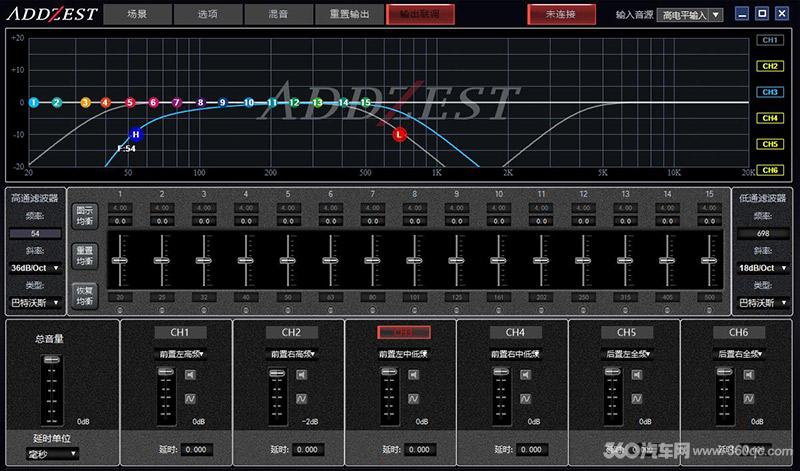
Task: Select the red L low-pass node
Action: tap(399, 135)
